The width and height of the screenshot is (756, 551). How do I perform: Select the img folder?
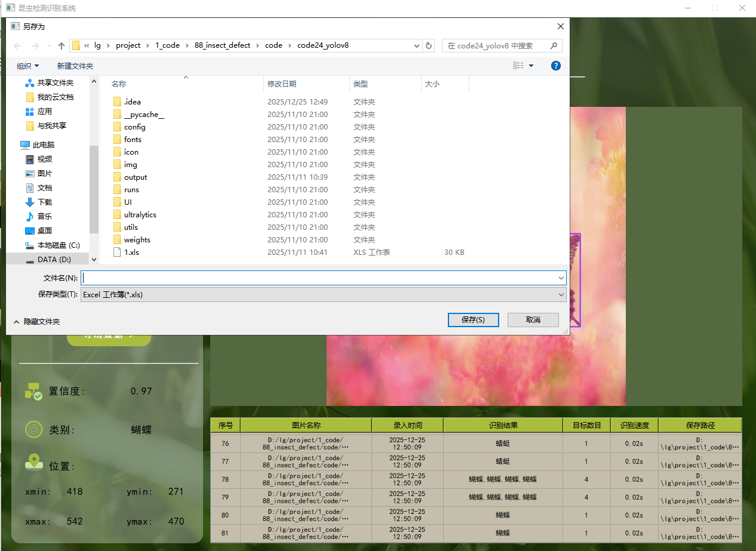tap(130, 164)
